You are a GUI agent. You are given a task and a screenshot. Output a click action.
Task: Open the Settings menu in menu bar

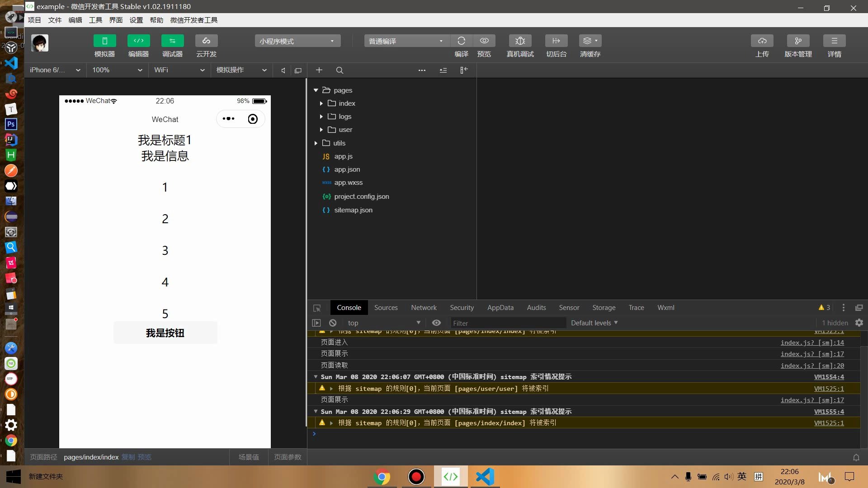(x=136, y=20)
